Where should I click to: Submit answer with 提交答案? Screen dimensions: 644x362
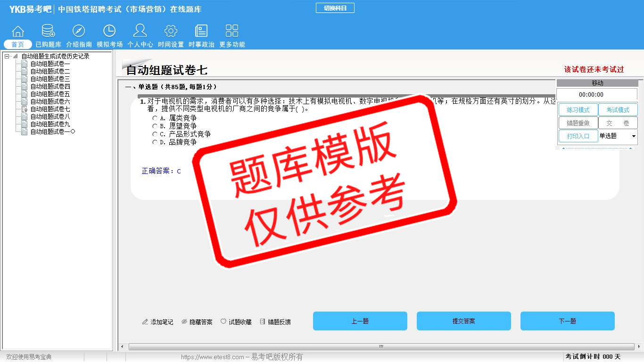point(464,321)
